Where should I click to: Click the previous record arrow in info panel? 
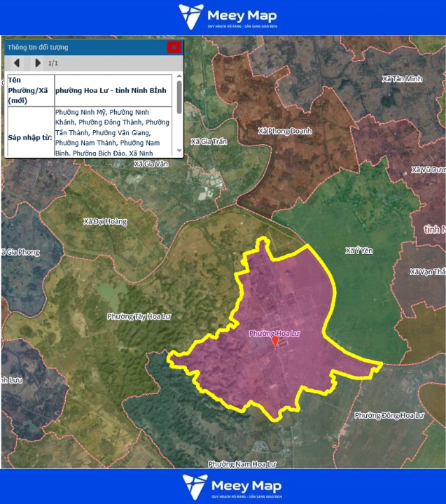(x=17, y=63)
